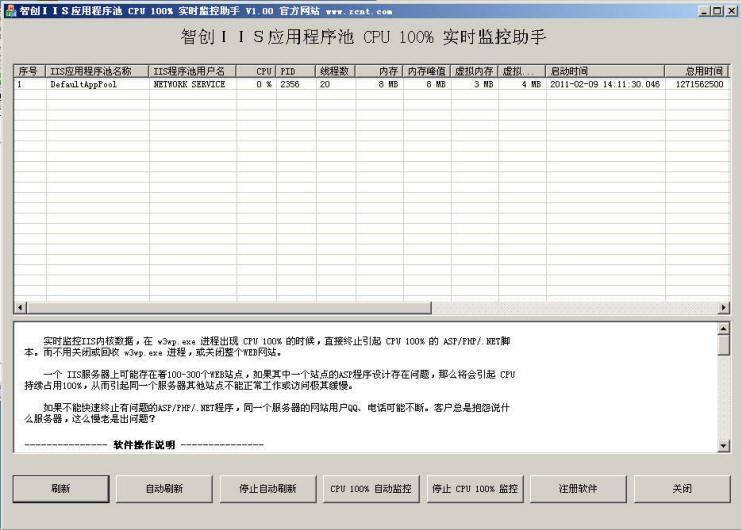Start 自动刷新 auto refresh
This screenshot has width=741, height=530.
164,488
